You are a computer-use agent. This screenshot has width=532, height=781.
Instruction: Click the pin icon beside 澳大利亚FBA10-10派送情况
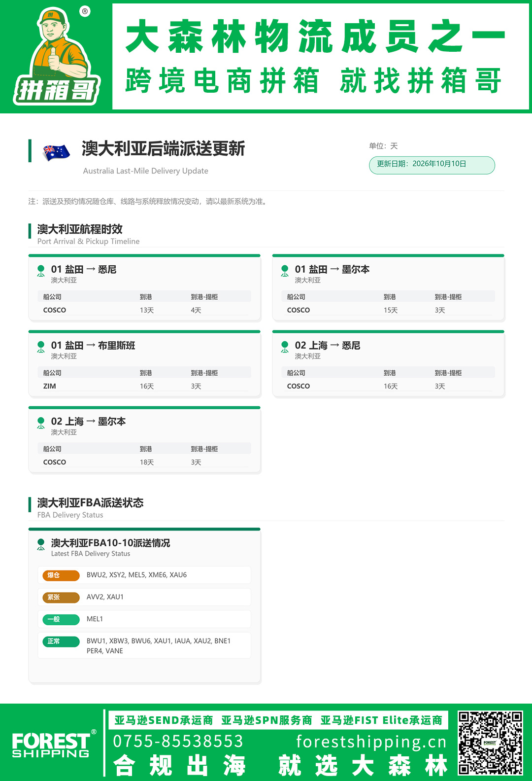41,544
